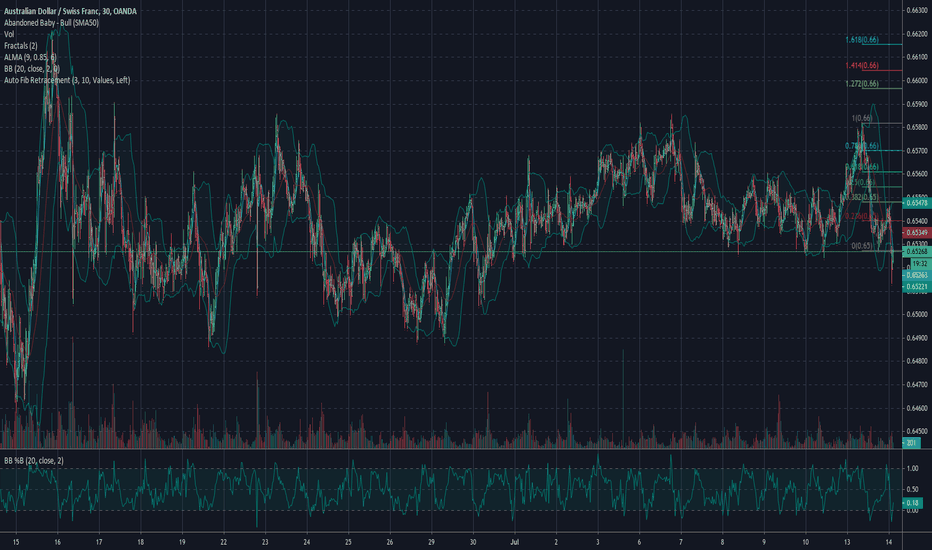This screenshot has height=550, width=932.
Task: Select the date label 22 on time axis
Action: [x=223, y=542]
